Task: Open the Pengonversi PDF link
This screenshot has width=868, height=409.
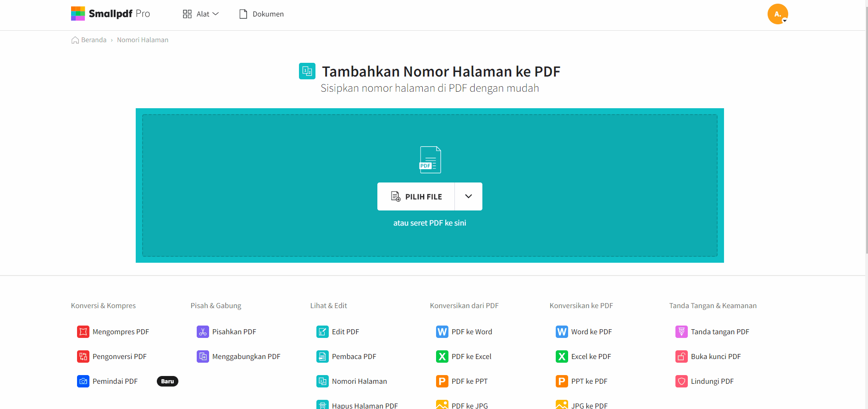Action: tap(120, 356)
